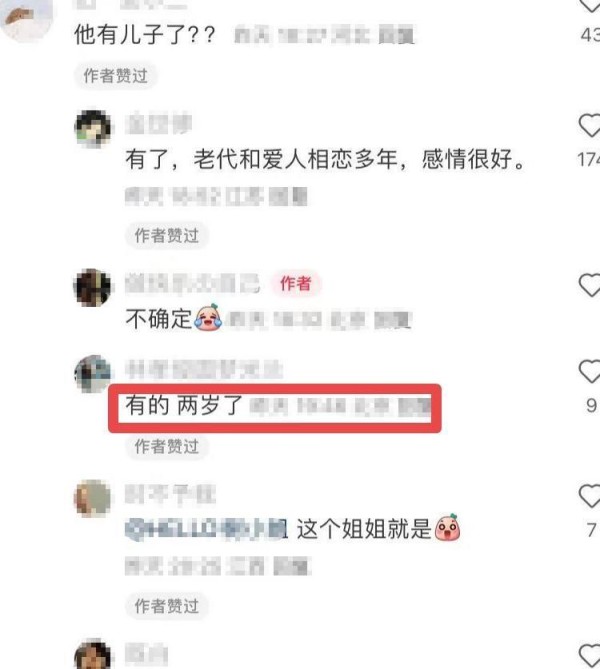Image resolution: width=600 pixels, height=669 pixels.
Task: Open avatar beside "有了，老代和爱人" reply
Action: point(93,128)
